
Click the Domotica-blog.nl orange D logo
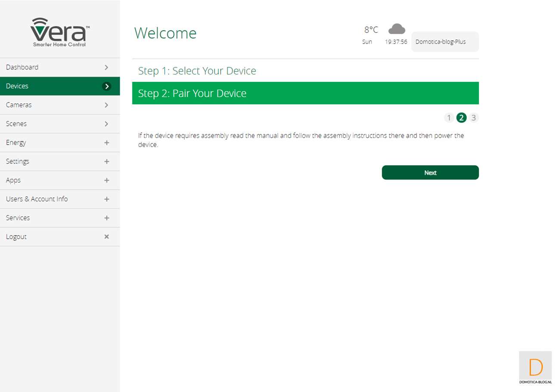point(535,367)
